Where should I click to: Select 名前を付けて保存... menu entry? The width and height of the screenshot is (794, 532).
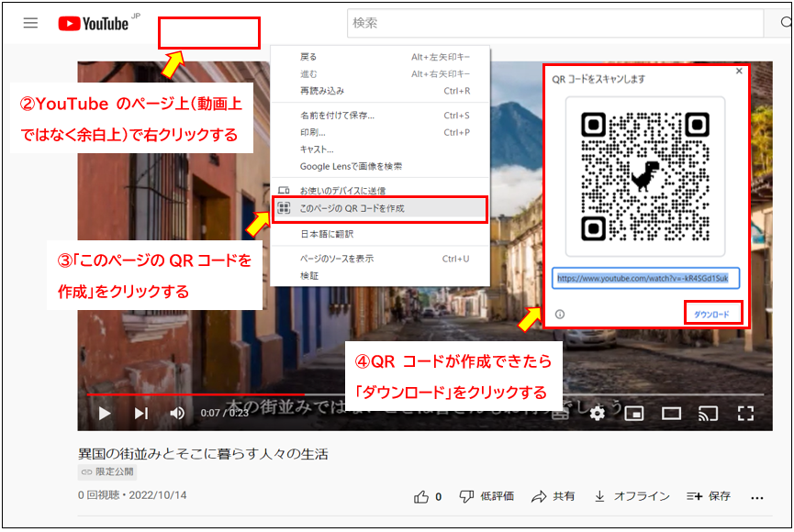[x=381, y=116]
